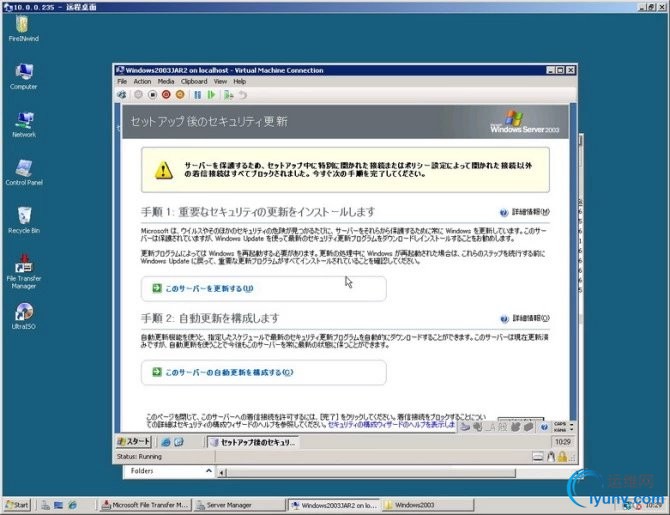Click このサーバーの自動更新を構成する link

coord(229,372)
